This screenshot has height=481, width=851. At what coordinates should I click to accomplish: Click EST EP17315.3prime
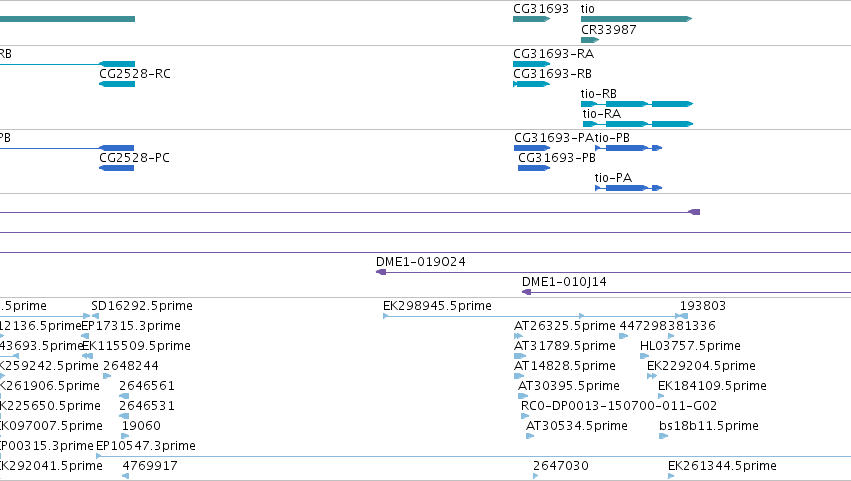pyautogui.click(x=131, y=326)
